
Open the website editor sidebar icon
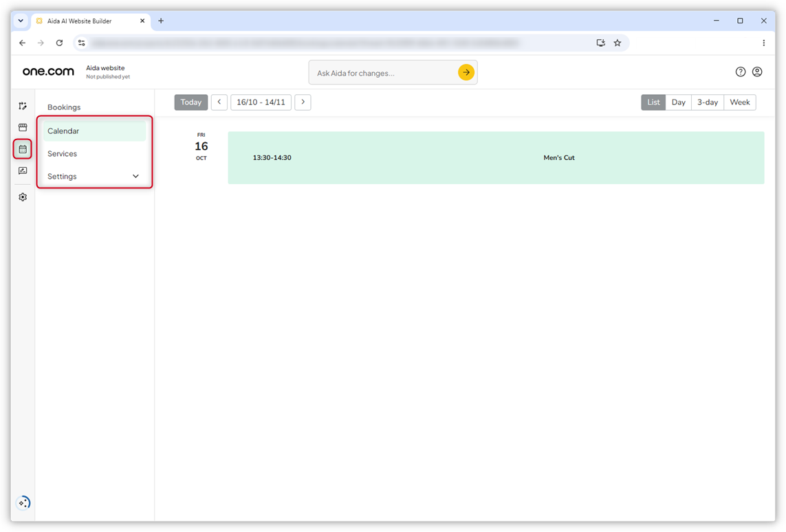point(23,106)
